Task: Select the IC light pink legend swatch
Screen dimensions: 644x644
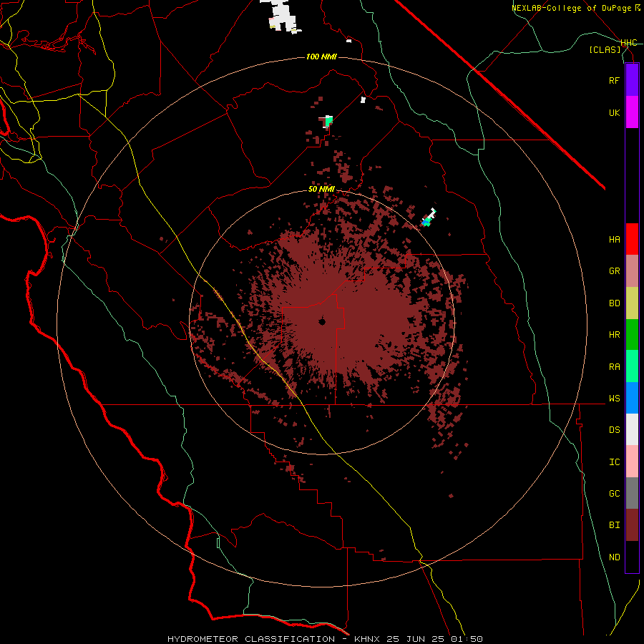Action: (x=632, y=462)
